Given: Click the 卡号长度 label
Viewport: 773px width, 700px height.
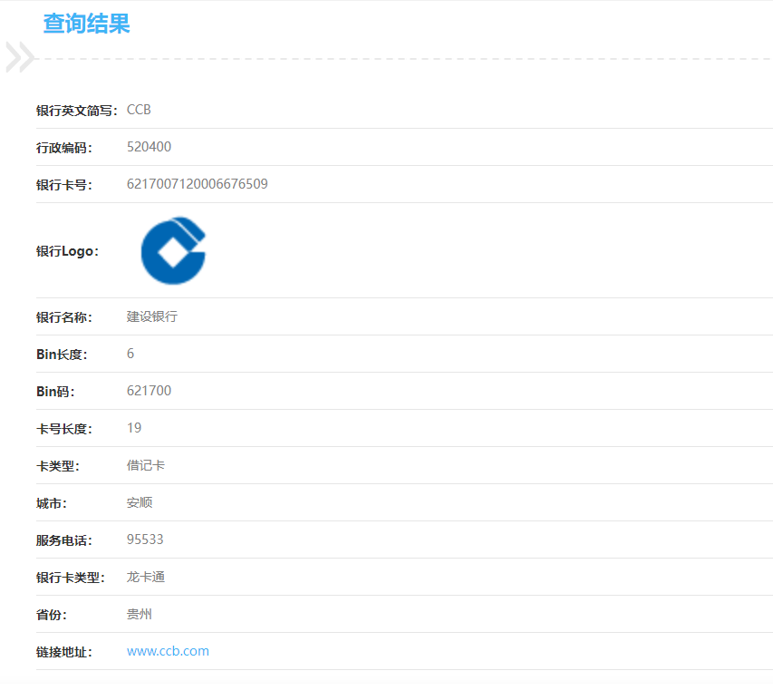Looking at the screenshot, I should point(63,429).
